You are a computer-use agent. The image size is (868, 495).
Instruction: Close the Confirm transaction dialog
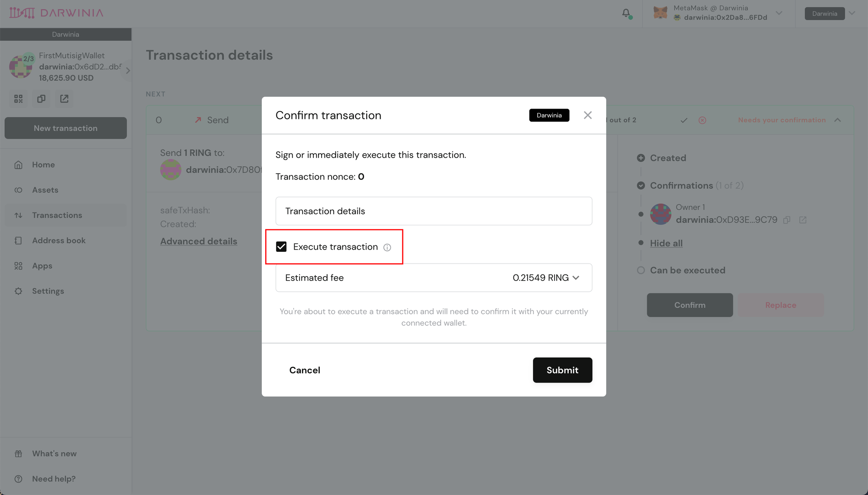tap(588, 115)
